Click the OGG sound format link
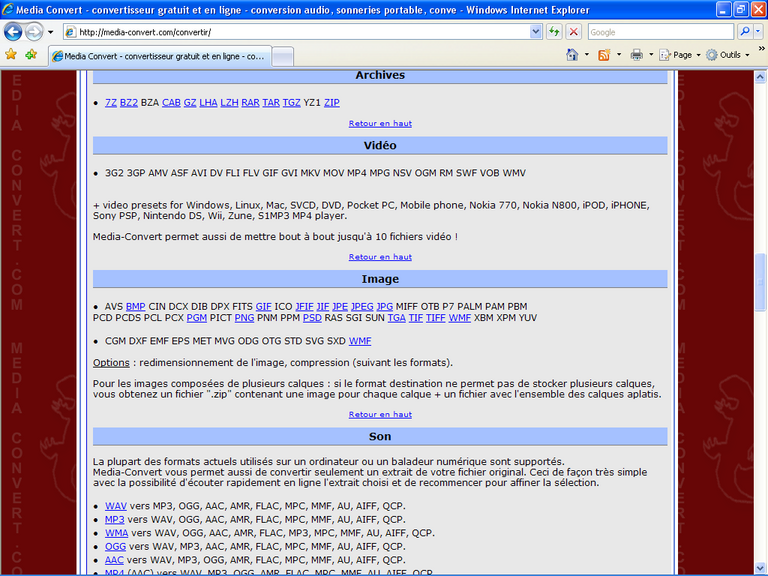 tap(116, 547)
